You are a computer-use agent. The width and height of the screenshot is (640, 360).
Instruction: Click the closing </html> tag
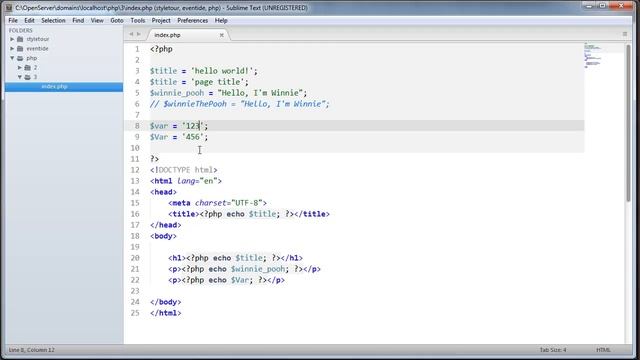coord(165,313)
